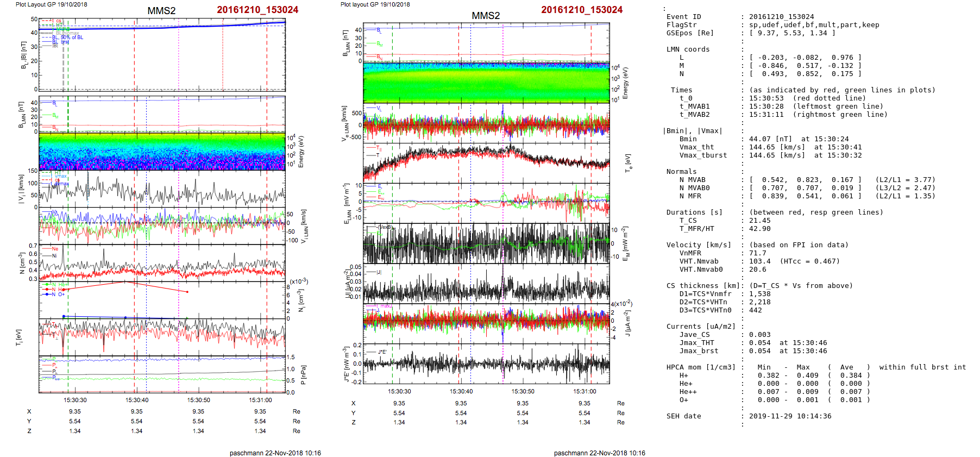Click the 15:31:00 time tick under right plot
The width and height of the screenshot is (980, 457).
pos(584,391)
